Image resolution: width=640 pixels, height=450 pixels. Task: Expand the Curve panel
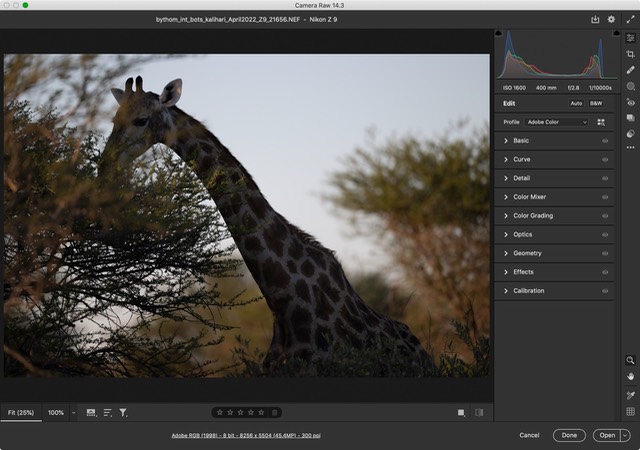(x=521, y=159)
